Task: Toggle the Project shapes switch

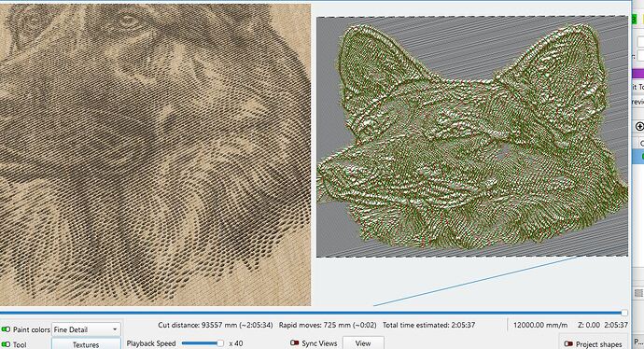Action: (568, 344)
